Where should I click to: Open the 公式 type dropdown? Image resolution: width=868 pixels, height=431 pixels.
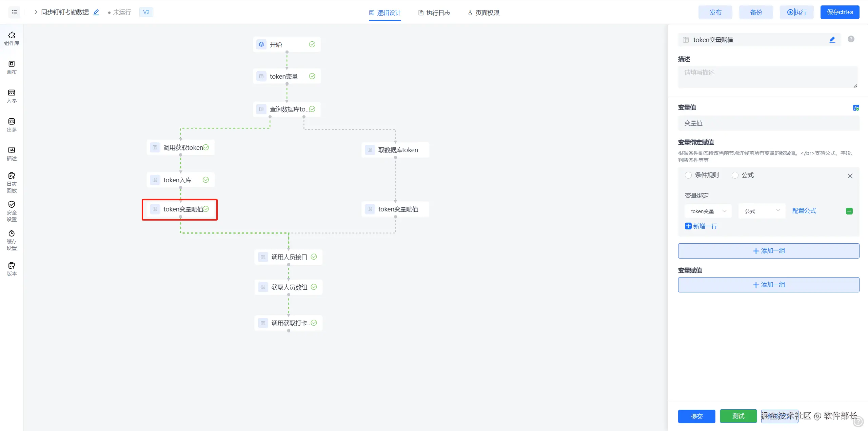coord(762,211)
